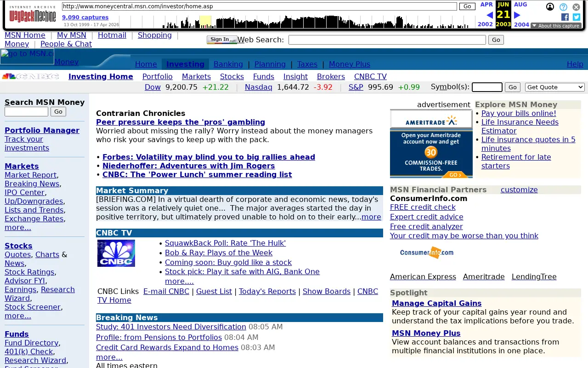Open the Stock Screener link
This screenshot has height=368, width=588.
33,307
